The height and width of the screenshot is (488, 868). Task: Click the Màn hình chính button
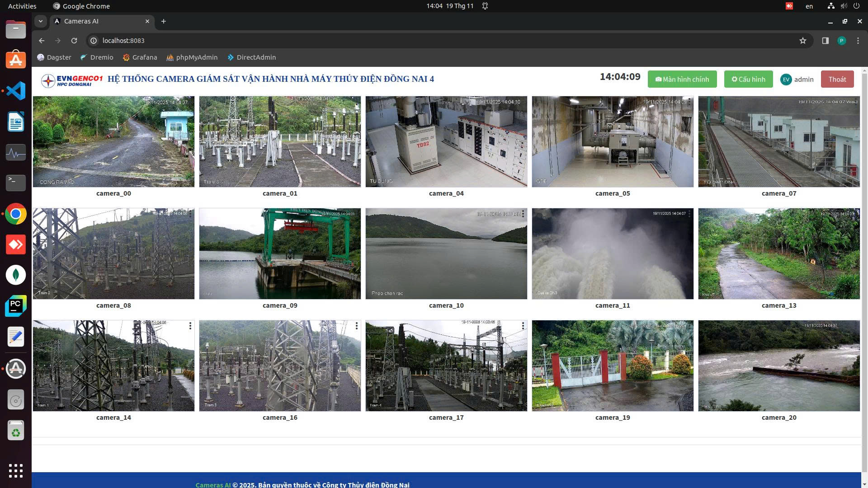(x=682, y=80)
